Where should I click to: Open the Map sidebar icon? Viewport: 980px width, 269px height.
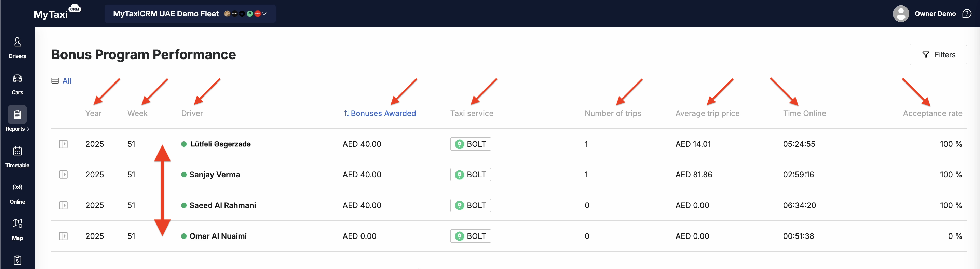click(x=17, y=223)
